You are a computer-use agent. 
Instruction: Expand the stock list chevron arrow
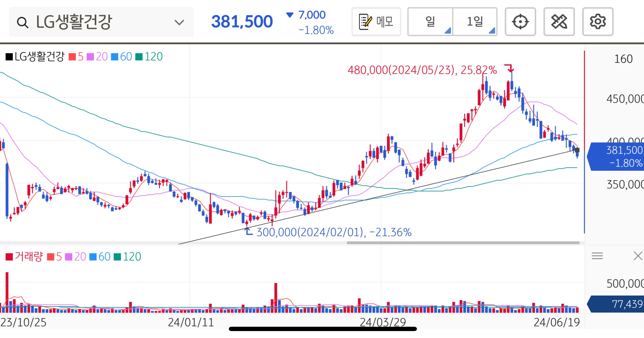pyautogui.click(x=179, y=22)
